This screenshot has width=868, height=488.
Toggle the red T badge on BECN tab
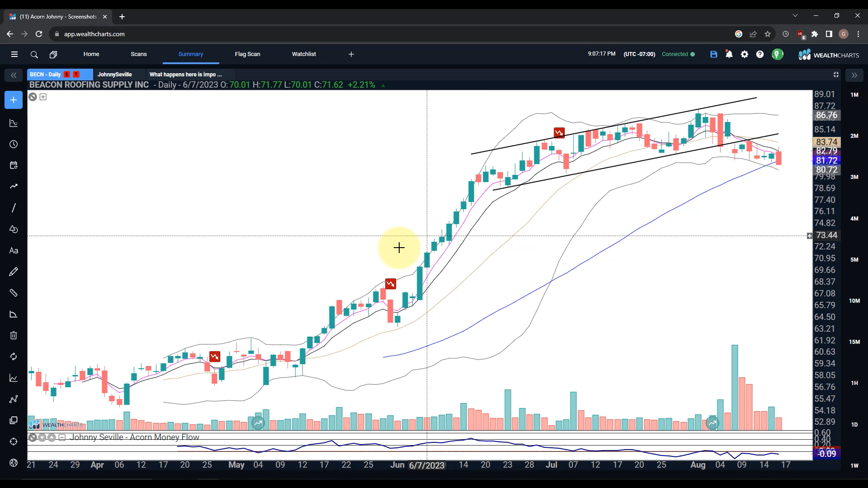(76, 75)
